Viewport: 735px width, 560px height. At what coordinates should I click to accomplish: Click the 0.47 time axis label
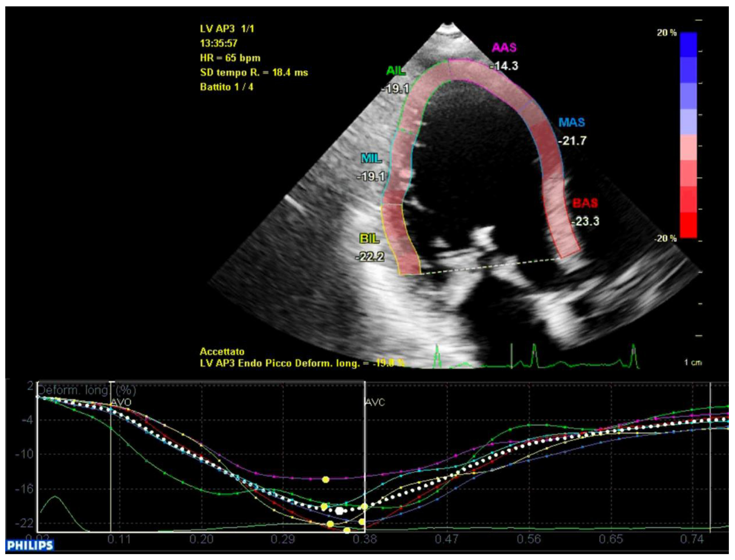[447, 539]
